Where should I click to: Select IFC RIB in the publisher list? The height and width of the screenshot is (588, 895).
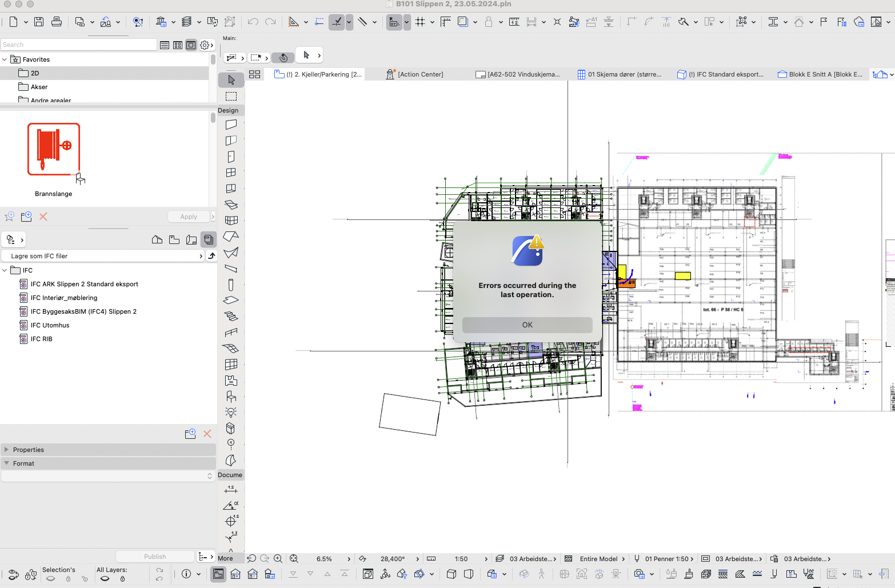[x=41, y=339]
